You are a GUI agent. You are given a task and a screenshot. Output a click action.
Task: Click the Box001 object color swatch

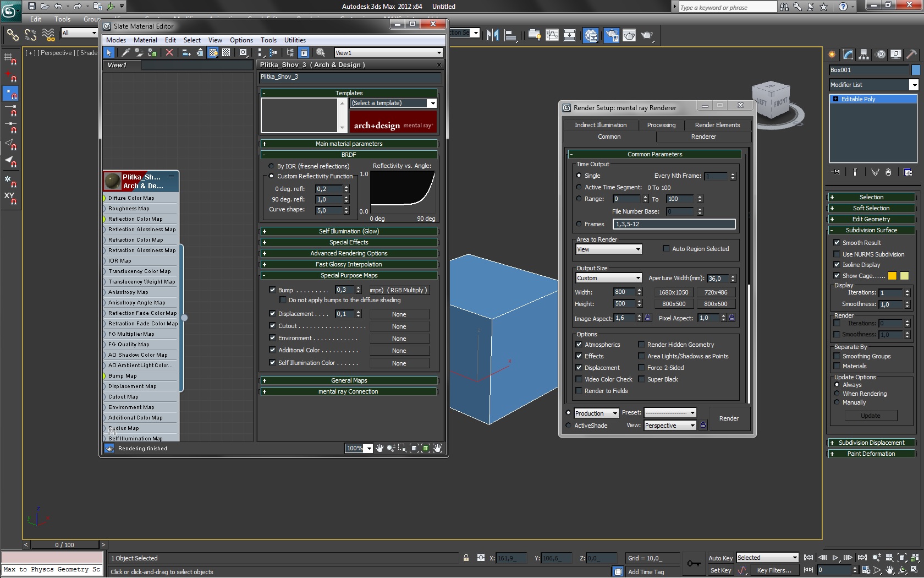[x=916, y=70]
